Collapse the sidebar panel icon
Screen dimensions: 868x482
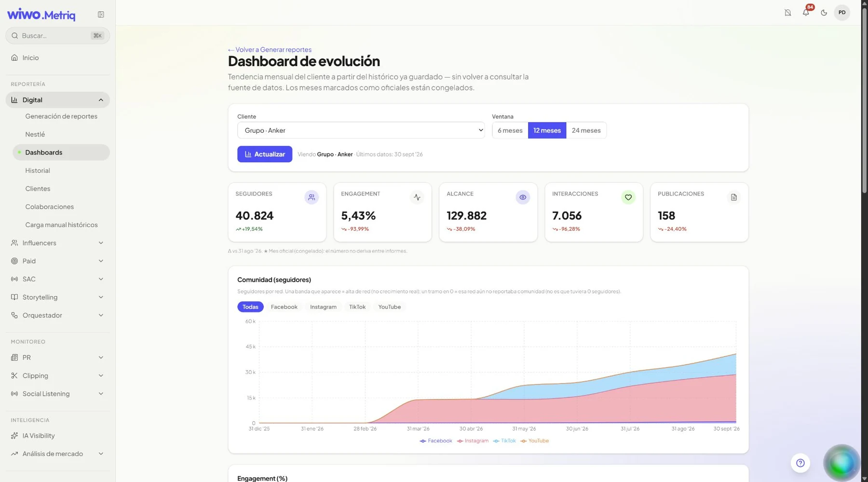click(x=101, y=14)
